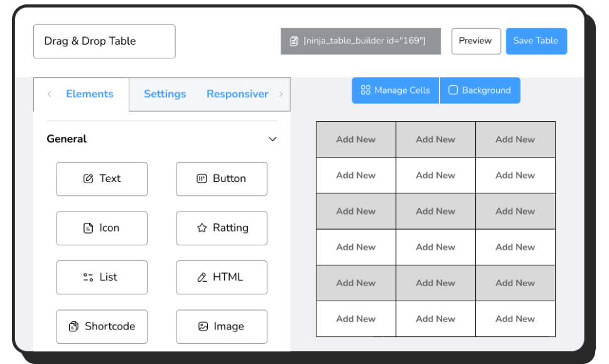This screenshot has height=364, width=609.
Task: Click Add New in second row, first column
Action: (x=356, y=175)
